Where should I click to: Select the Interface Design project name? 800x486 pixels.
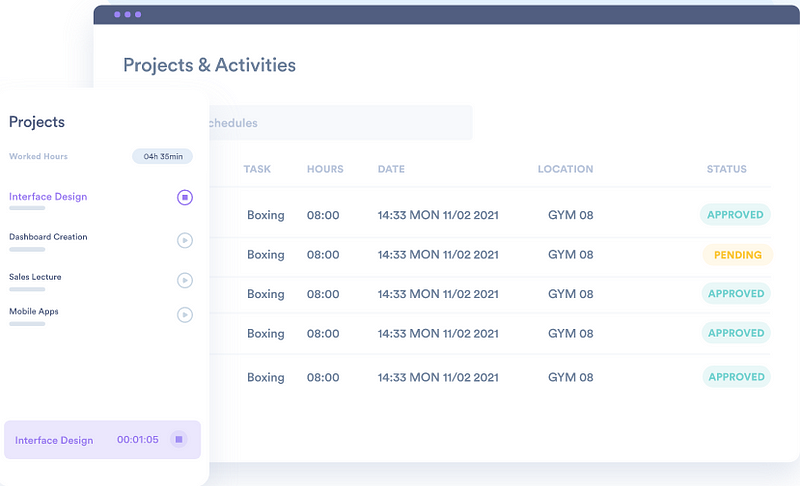[x=48, y=196]
